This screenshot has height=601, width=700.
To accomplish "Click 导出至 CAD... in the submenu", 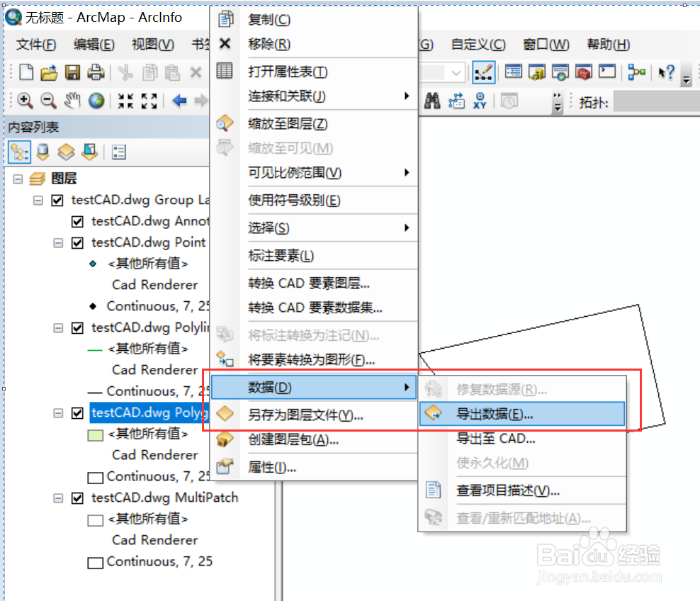I will pyautogui.click(x=522, y=439).
